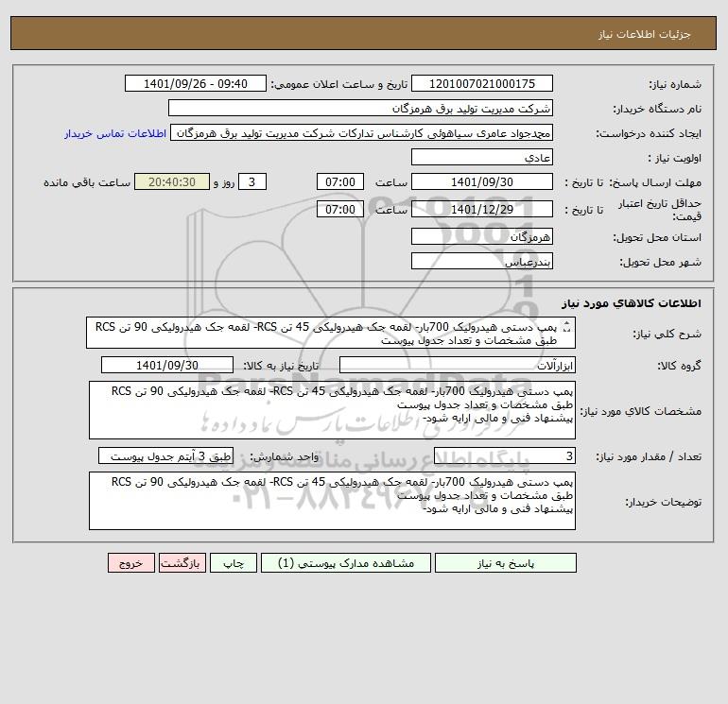Screen dimensions: 728x704
Task: Click the نام دستگاه خریدار label
Action: (x=657, y=109)
